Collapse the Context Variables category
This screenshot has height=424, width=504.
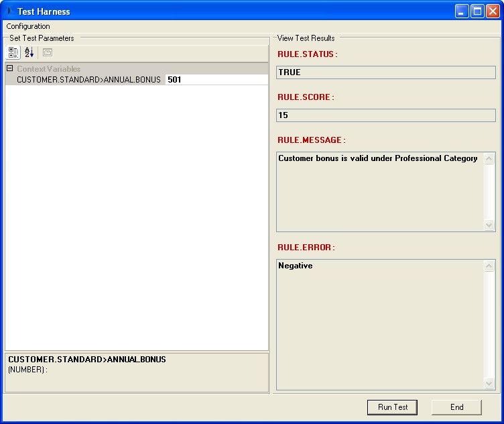click(x=10, y=68)
